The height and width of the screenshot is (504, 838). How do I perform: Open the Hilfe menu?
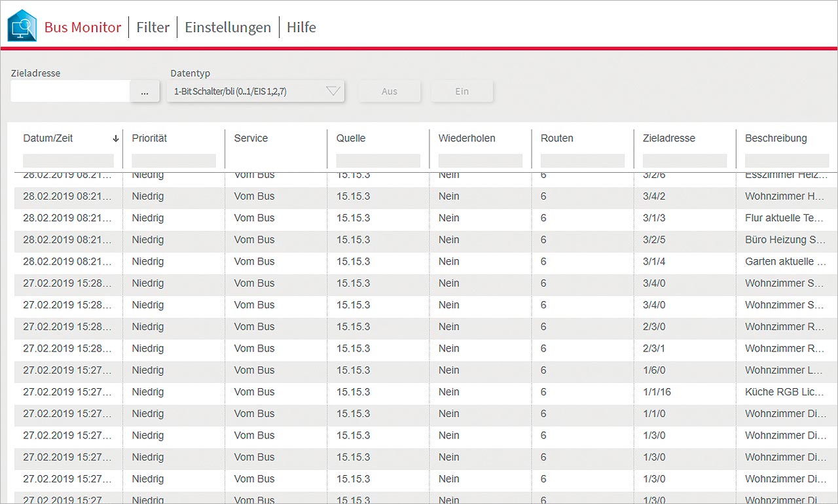point(301,27)
